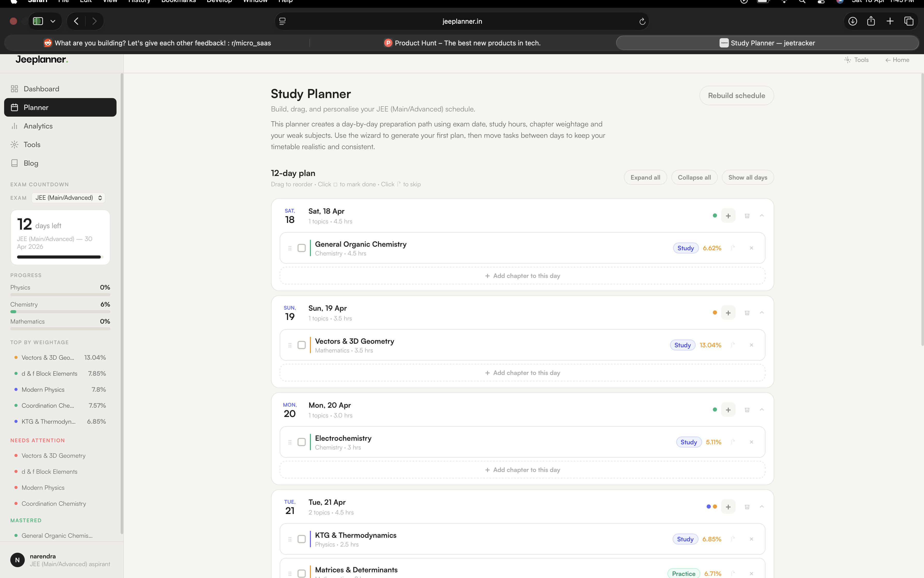This screenshot has height=578, width=924.
Task: Skip Vectors & 3D Geometry with flag icon
Action: point(733,345)
